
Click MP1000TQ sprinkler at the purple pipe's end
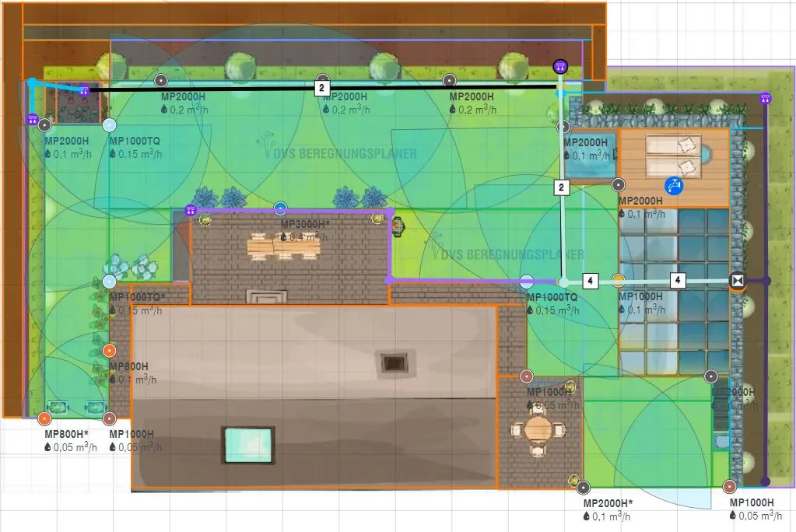[528, 281]
